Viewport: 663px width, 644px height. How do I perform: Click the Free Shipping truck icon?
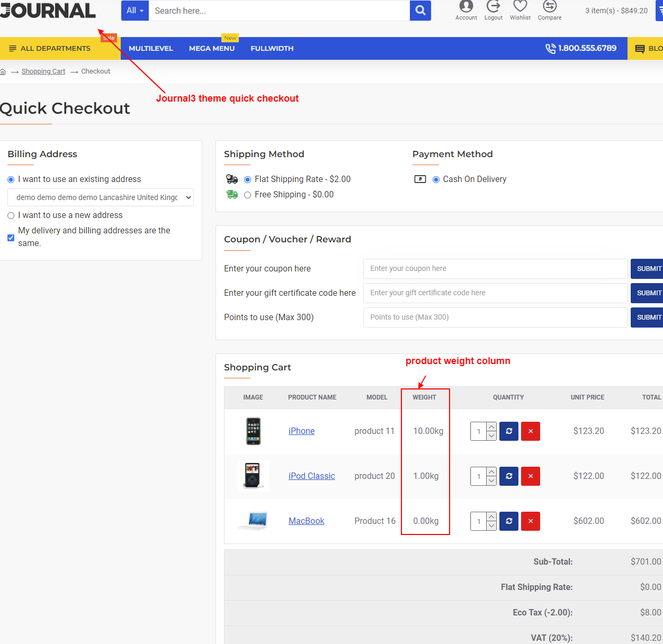pos(232,195)
